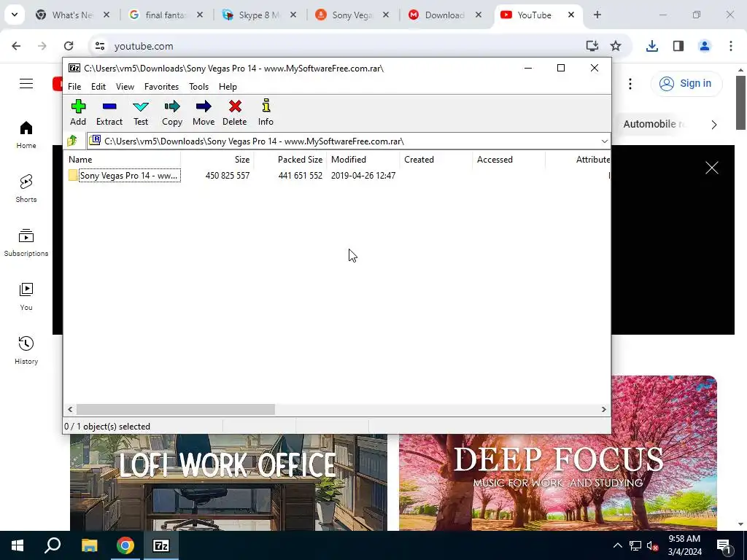This screenshot has width=747, height=560.
Task: Open the Tools menu in 7-Zip
Action: 198,87
